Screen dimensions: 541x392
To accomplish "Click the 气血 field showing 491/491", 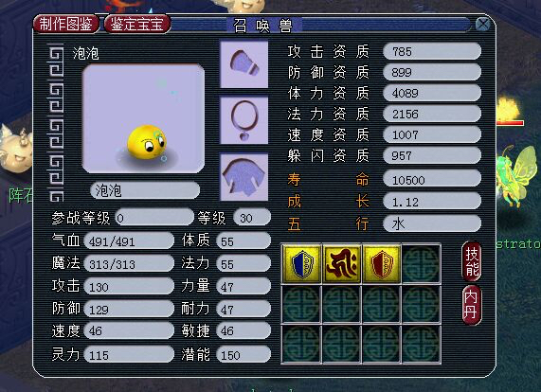I will click(129, 241).
